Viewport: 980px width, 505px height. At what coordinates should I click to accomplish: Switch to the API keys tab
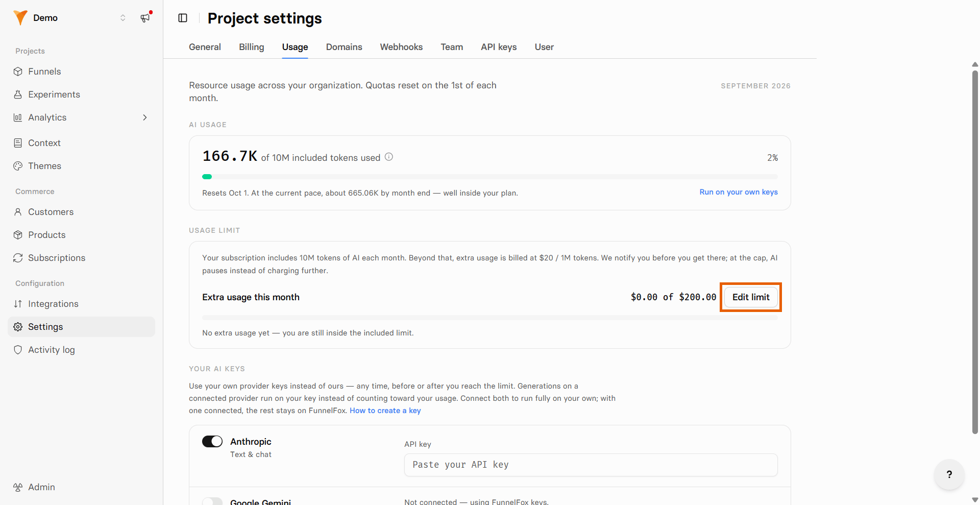pyautogui.click(x=499, y=47)
